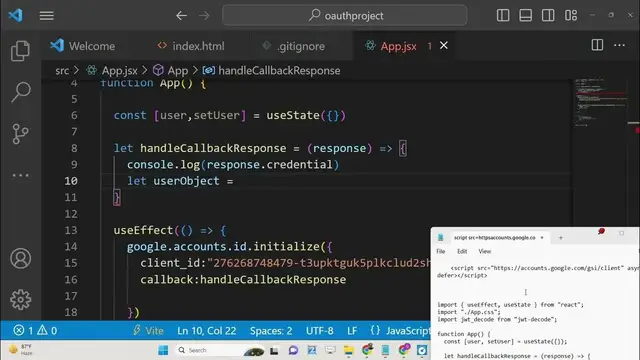Open Task View on the taskbar
Screen dimensions: 640x360
[274, 350]
